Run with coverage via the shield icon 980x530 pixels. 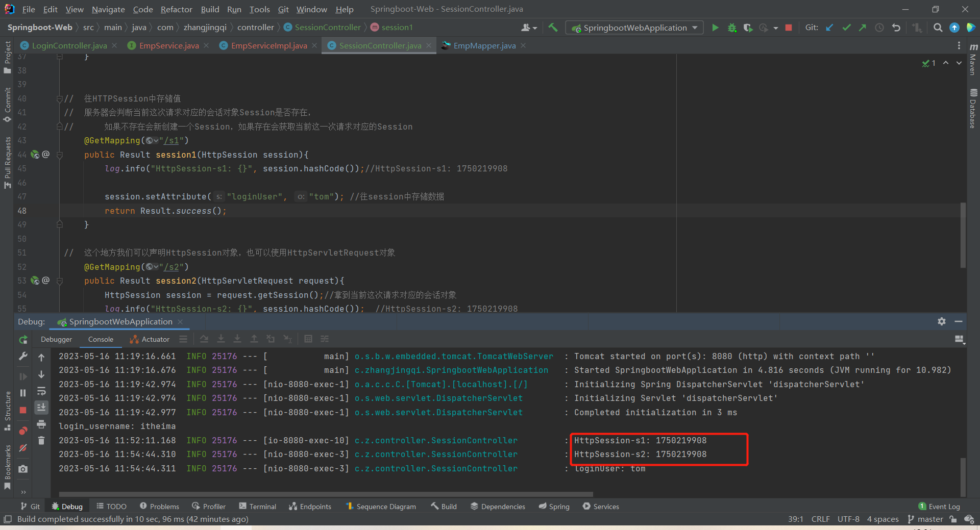(748, 28)
